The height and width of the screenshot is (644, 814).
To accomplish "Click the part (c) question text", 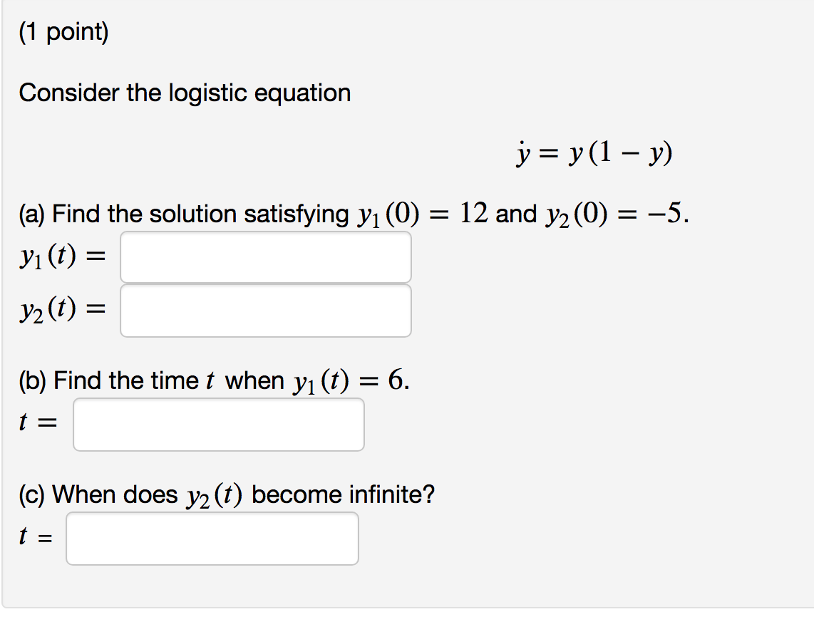I will [x=227, y=494].
